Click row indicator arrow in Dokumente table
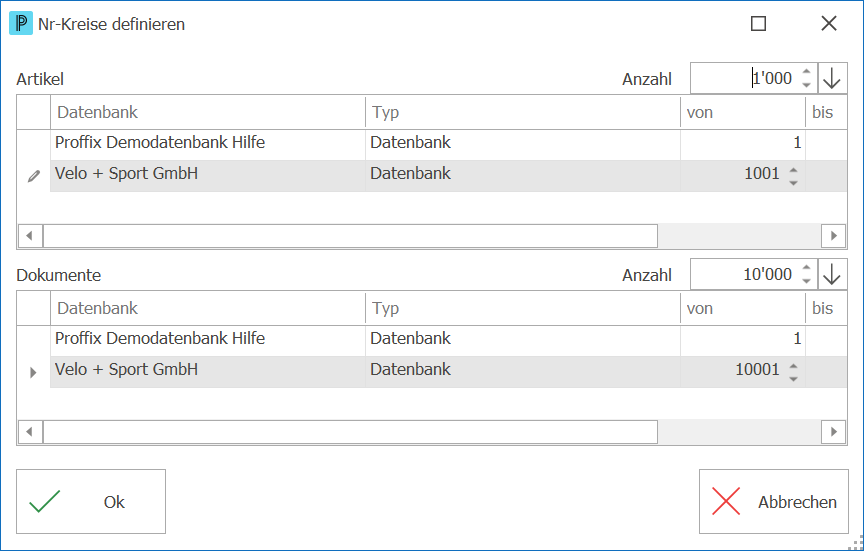 33,372
